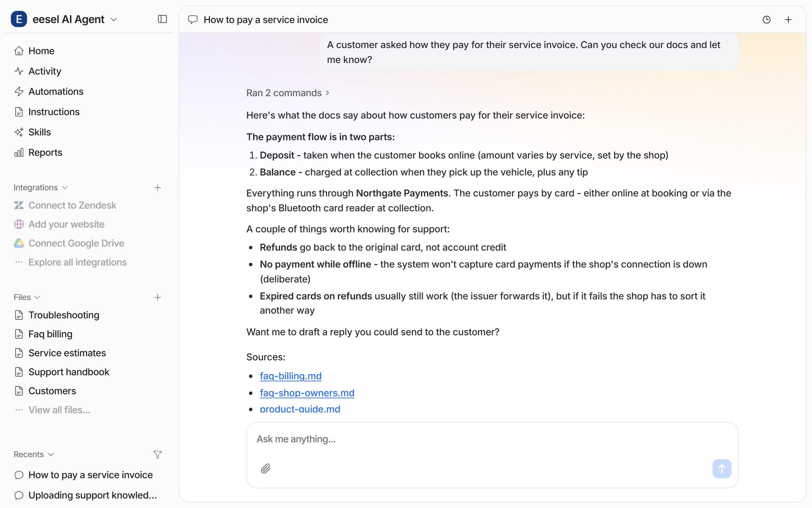Click the website globe icon
The width and height of the screenshot is (812, 508).
[19, 224]
